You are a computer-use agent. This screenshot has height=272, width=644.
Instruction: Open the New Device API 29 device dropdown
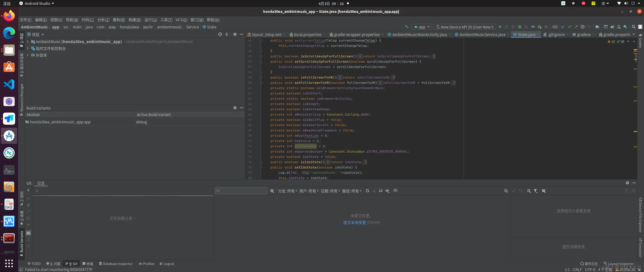pos(465,27)
